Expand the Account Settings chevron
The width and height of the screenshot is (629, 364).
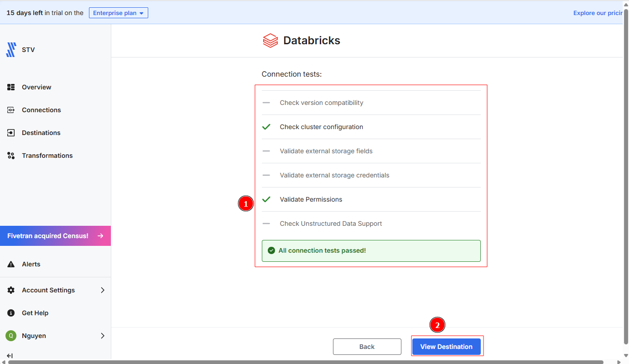[x=103, y=290]
